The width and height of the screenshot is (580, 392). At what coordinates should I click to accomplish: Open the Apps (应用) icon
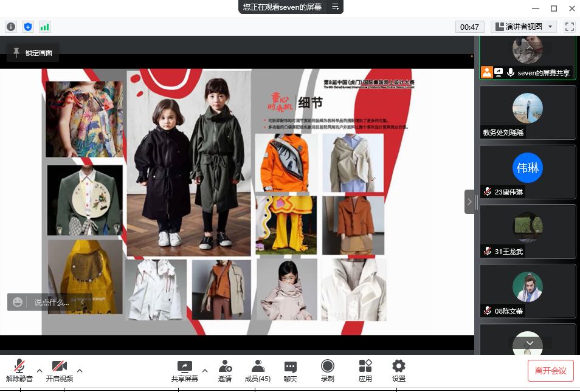click(365, 370)
